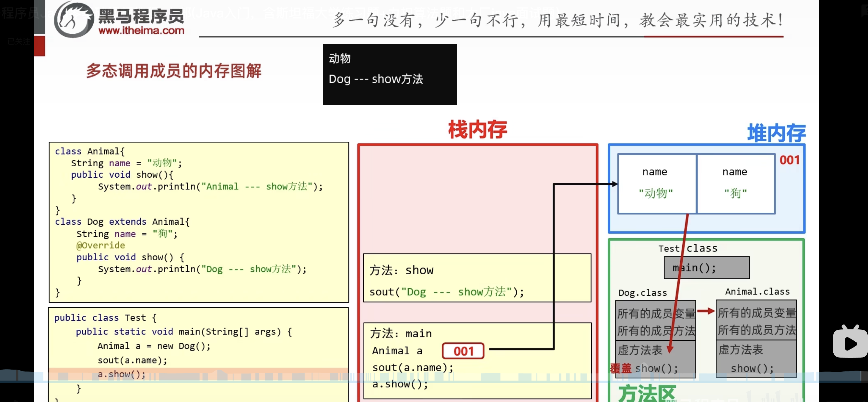Click the black arrowhead pointing at heap object

pos(615,184)
